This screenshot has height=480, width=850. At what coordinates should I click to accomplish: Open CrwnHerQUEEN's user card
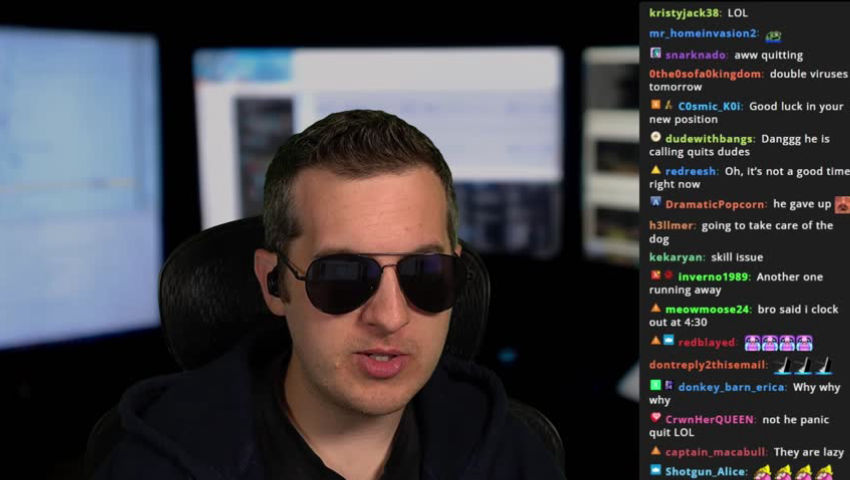tap(710, 420)
